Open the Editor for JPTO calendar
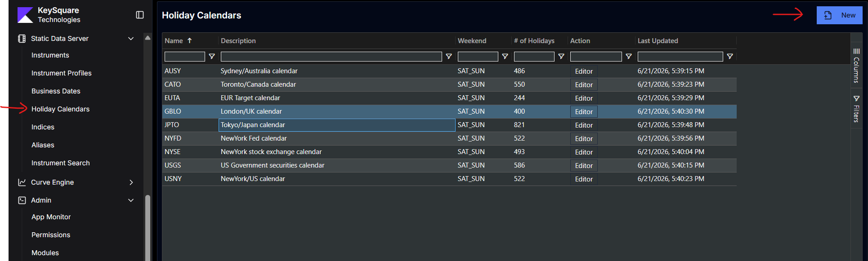This screenshot has width=868, height=261. (584, 125)
